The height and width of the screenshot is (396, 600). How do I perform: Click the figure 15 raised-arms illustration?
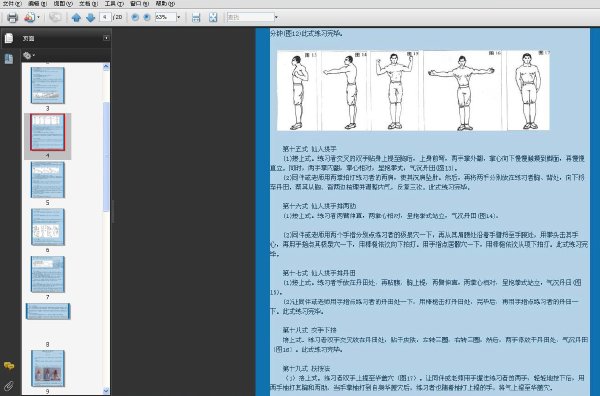tap(395, 91)
